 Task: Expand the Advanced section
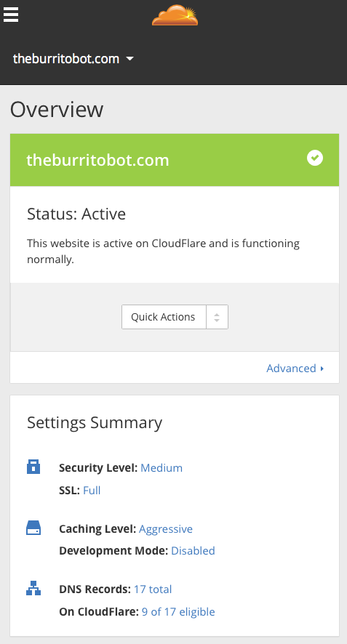click(x=295, y=368)
